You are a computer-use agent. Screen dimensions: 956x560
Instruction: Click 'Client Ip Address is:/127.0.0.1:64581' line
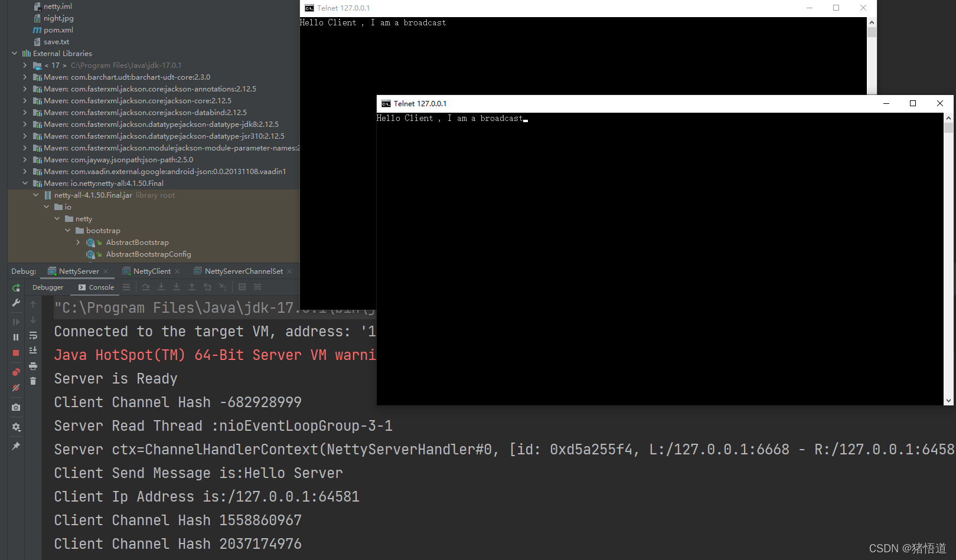point(207,497)
